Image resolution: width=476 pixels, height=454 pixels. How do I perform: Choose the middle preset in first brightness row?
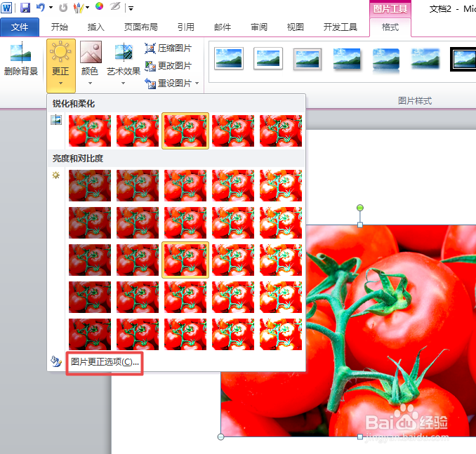185,186
